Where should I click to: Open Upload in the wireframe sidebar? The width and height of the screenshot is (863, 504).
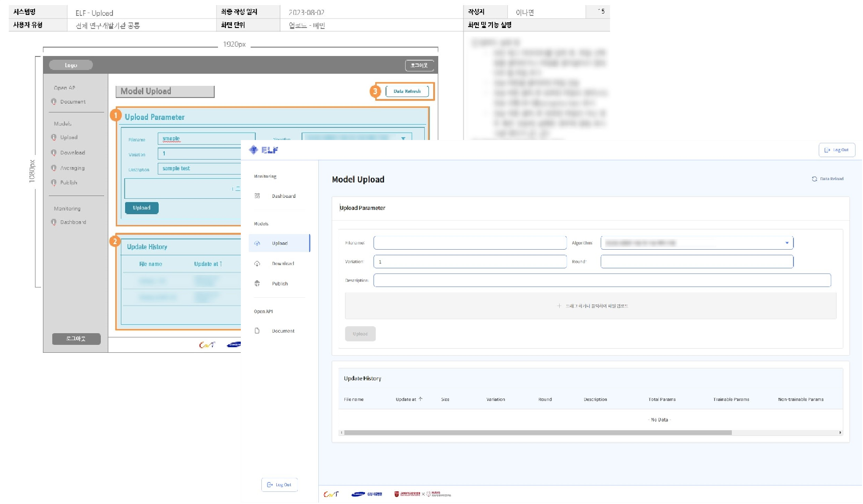tap(69, 137)
